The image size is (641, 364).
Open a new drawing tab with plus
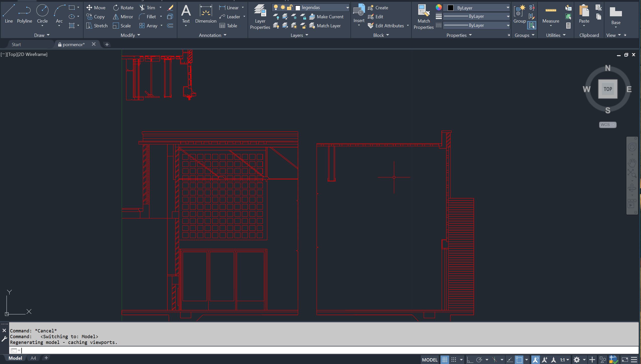pyautogui.click(x=107, y=44)
